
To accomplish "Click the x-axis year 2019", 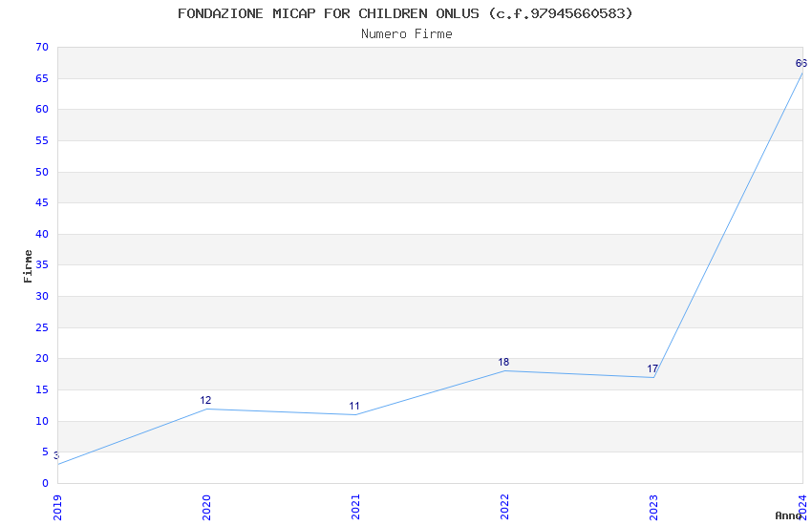I will [x=57, y=508].
